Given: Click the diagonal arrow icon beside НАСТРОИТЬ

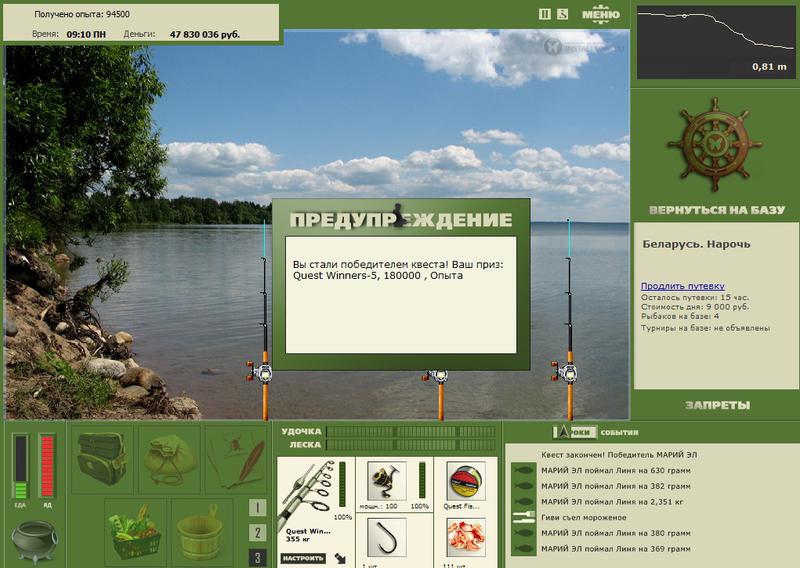Looking at the screenshot, I should coord(340,558).
